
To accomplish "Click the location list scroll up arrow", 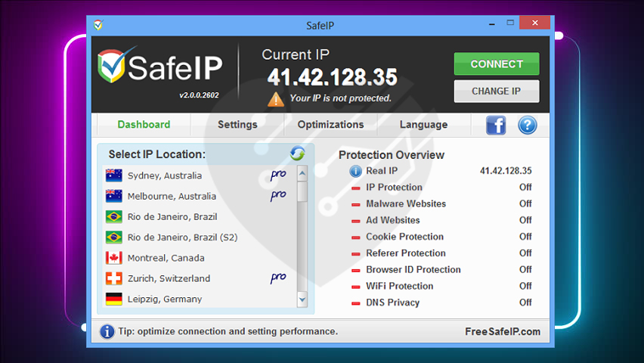I will 302,173.
